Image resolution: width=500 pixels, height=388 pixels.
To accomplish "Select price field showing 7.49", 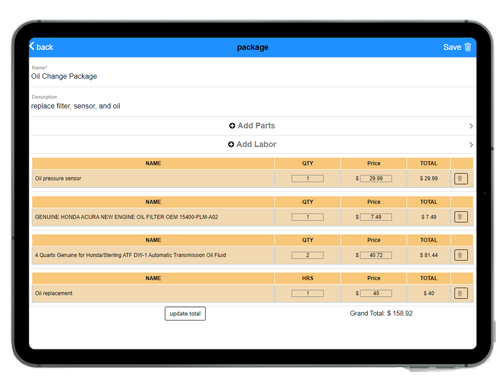I will 376,217.
